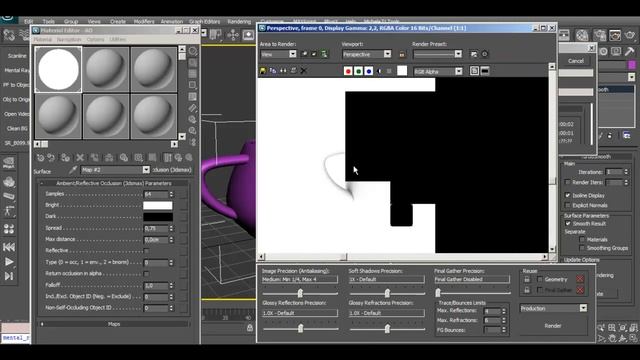Collapse Ambient/Reflective Occlusion Parameters rollout

[x=114, y=183]
